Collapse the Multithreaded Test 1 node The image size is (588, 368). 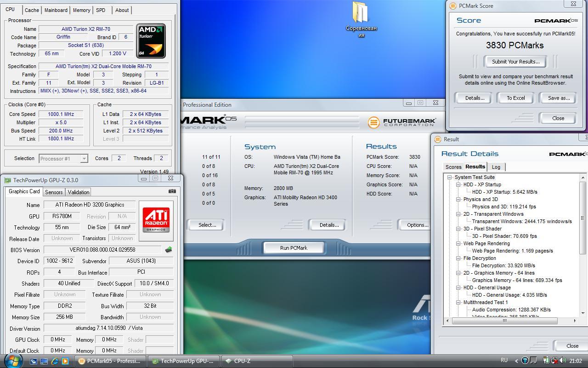458,302
